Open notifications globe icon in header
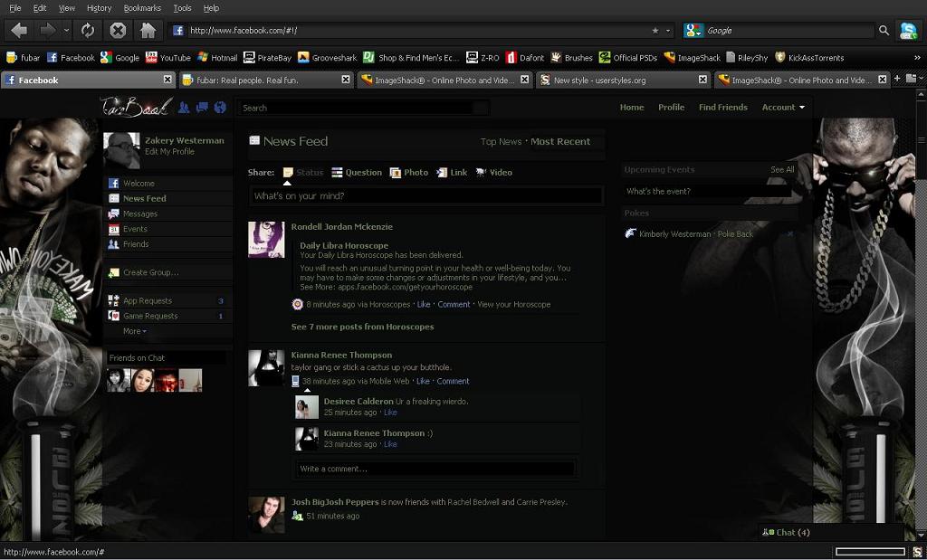The height and width of the screenshot is (560, 927). tap(220, 107)
